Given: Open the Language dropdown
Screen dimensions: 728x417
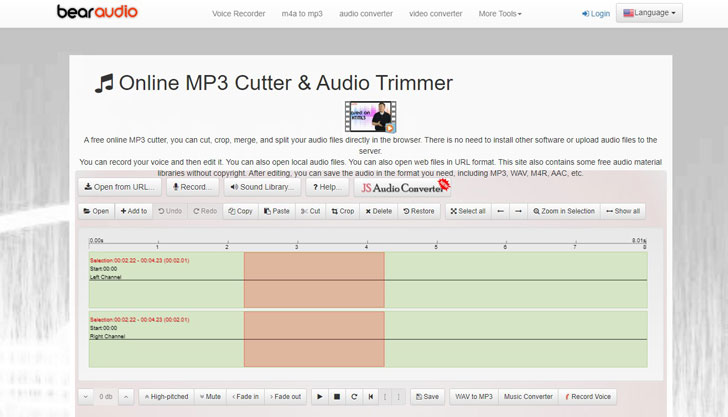Looking at the screenshot, I should tap(649, 14).
